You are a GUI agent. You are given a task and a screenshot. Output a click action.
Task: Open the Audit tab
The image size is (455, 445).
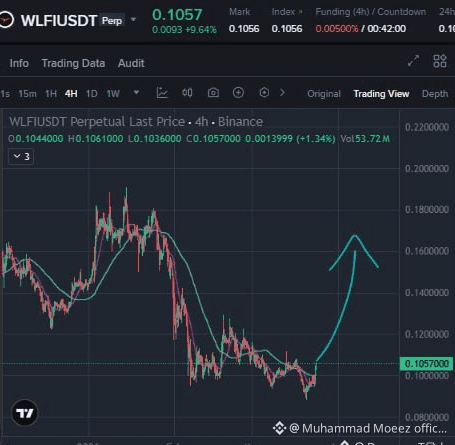coord(131,63)
